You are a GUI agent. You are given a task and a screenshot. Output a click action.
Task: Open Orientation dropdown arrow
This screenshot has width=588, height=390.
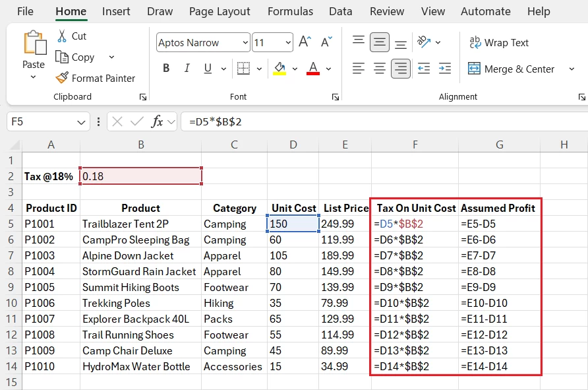[438, 42]
